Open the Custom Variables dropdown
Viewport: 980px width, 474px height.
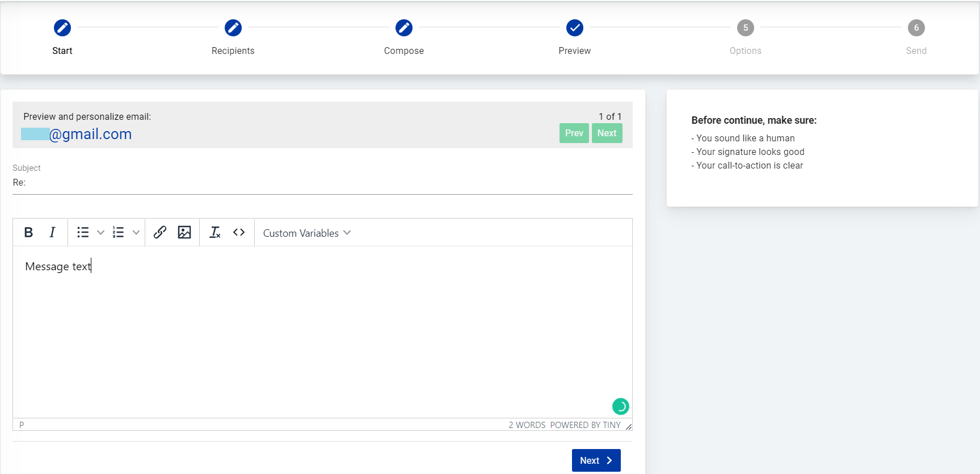coord(306,233)
